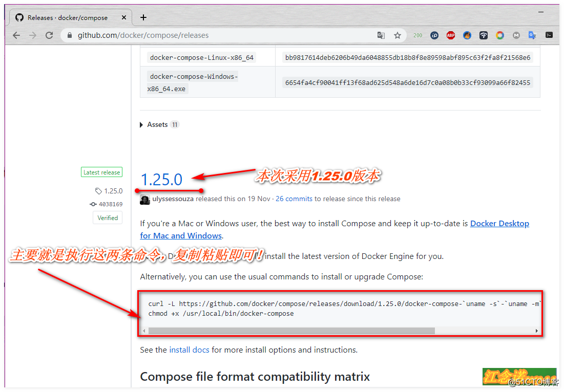
Task: Follow the for Mac and Windows link
Action: [x=181, y=236]
